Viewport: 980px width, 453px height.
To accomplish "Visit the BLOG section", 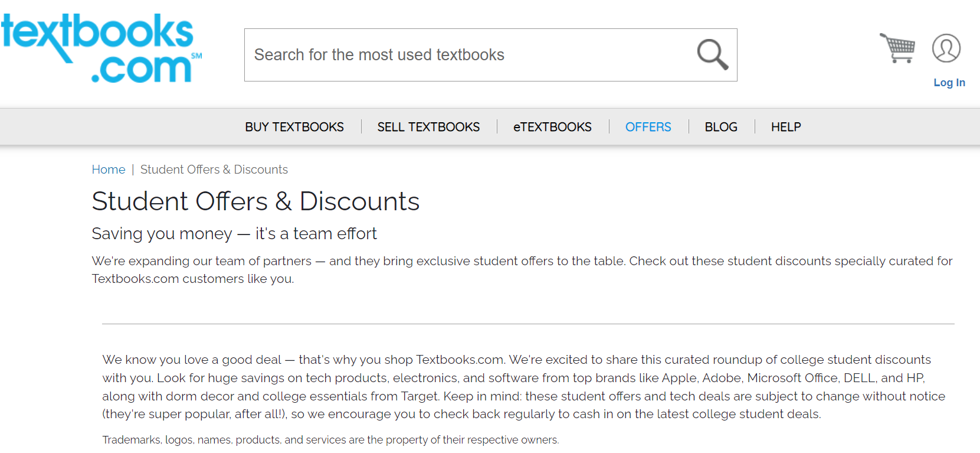I will [x=721, y=127].
